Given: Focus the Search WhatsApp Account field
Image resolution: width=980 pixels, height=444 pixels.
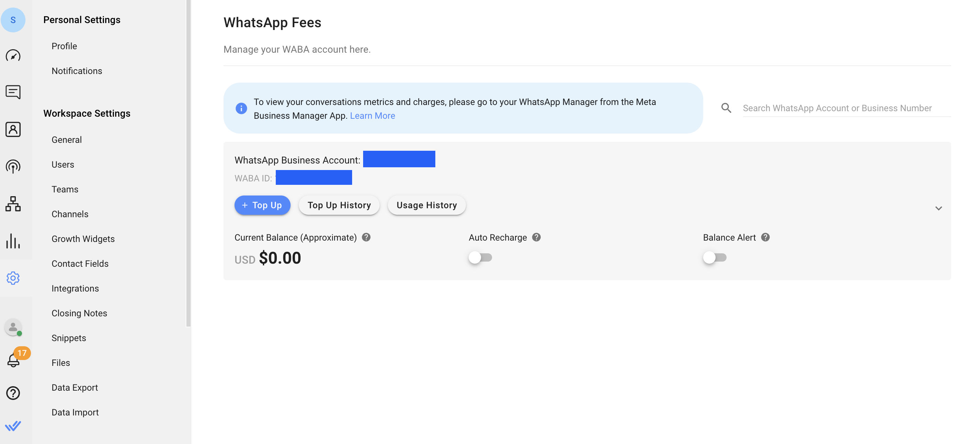Looking at the screenshot, I should point(847,108).
